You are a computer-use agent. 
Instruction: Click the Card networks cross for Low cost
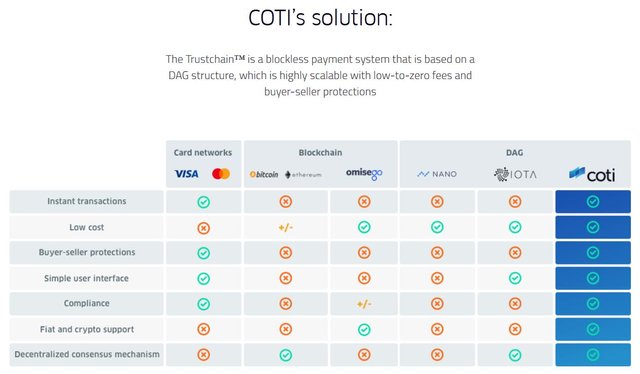[204, 228]
